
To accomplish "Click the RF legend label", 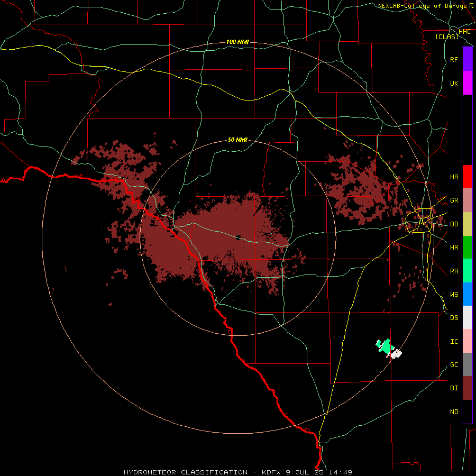I will pyautogui.click(x=454, y=59).
